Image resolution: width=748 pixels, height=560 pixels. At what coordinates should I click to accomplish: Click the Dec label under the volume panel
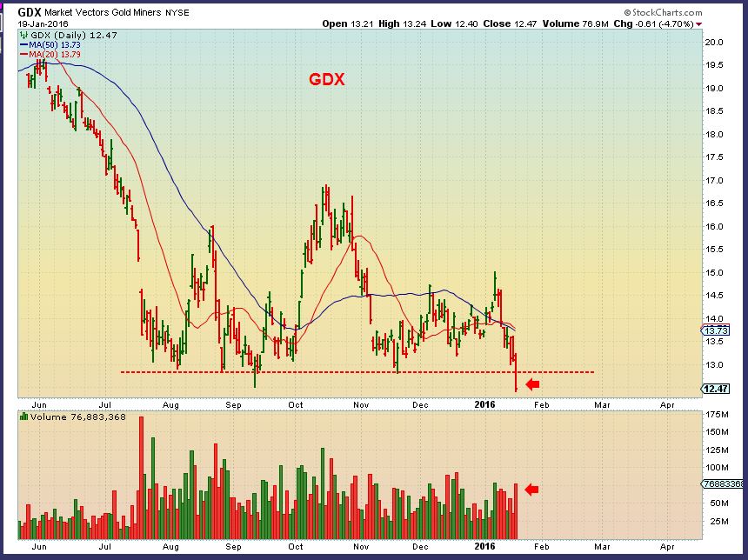420,547
